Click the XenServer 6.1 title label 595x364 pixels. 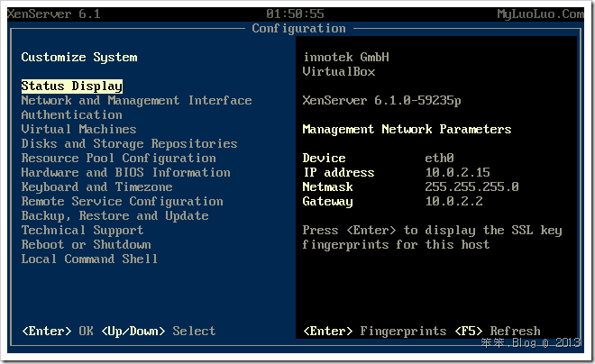click(54, 14)
